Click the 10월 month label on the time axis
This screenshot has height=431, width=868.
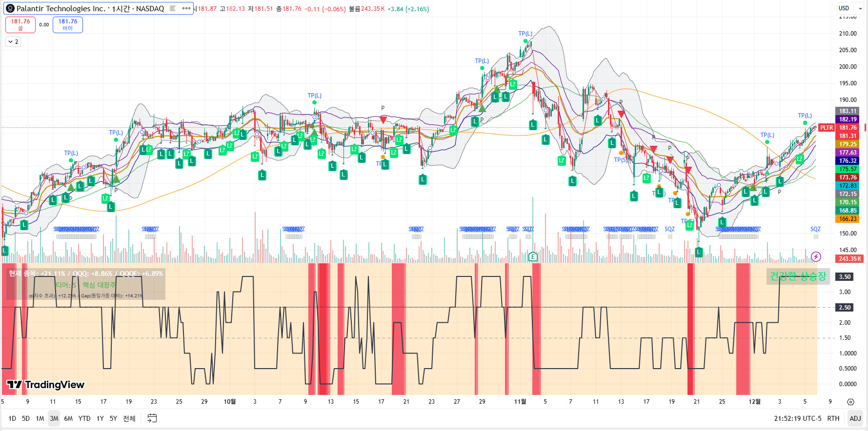[x=230, y=402]
